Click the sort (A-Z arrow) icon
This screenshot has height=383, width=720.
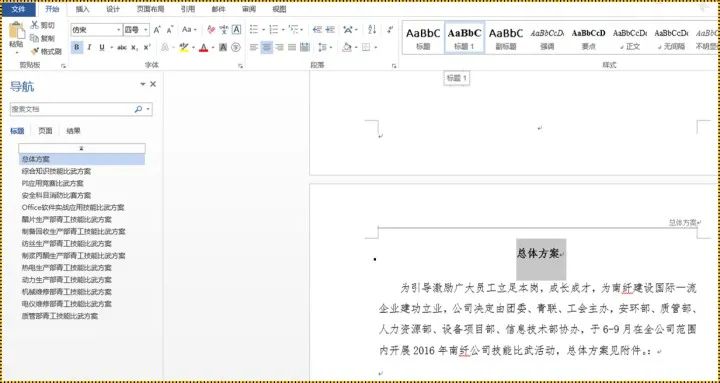[372, 30]
